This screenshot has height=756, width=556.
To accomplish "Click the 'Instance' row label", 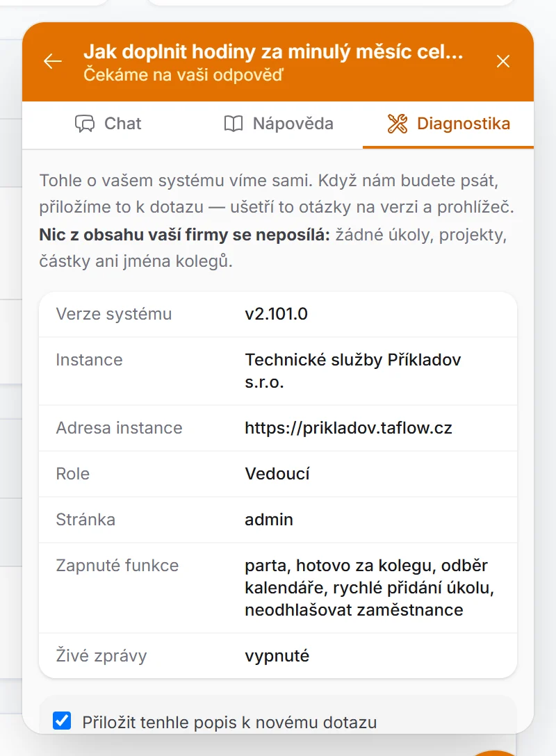I will coord(89,360).
